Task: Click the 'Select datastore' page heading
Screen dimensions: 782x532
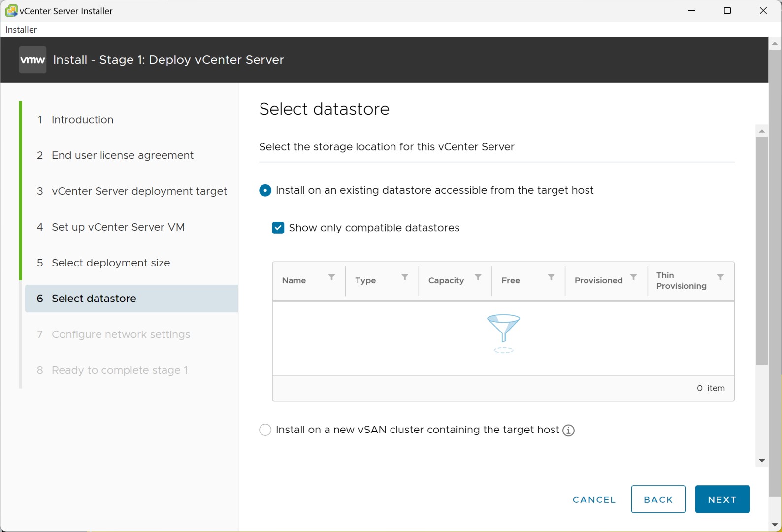Action: click(324, 109)
